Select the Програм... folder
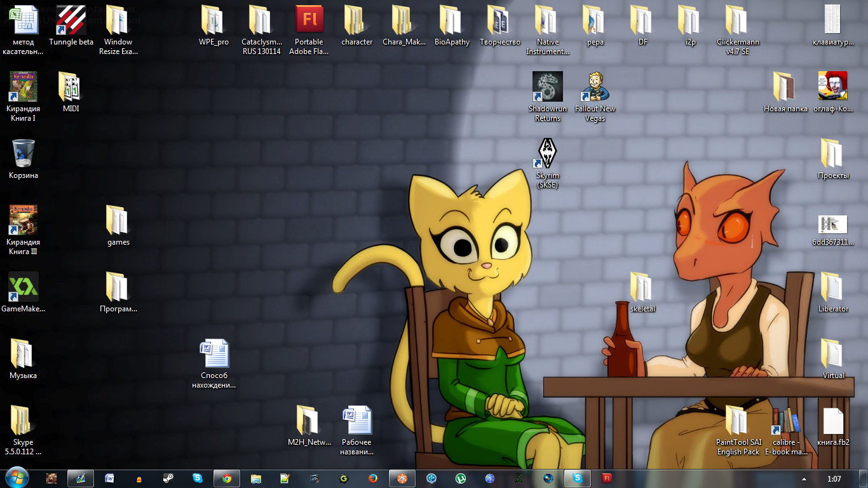Viewport: 868px width, 488px height. [119, 292]
